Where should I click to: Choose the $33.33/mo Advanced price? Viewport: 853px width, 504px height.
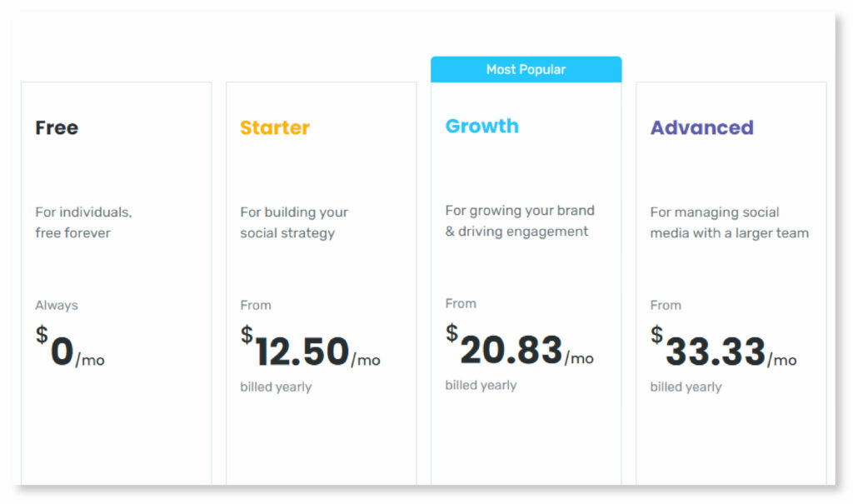723,351
